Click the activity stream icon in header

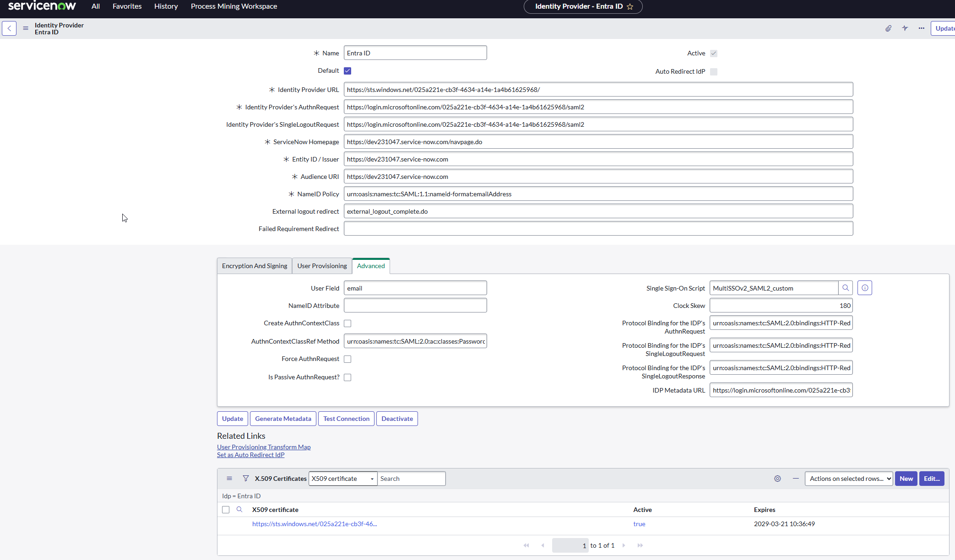coord(905,28)
